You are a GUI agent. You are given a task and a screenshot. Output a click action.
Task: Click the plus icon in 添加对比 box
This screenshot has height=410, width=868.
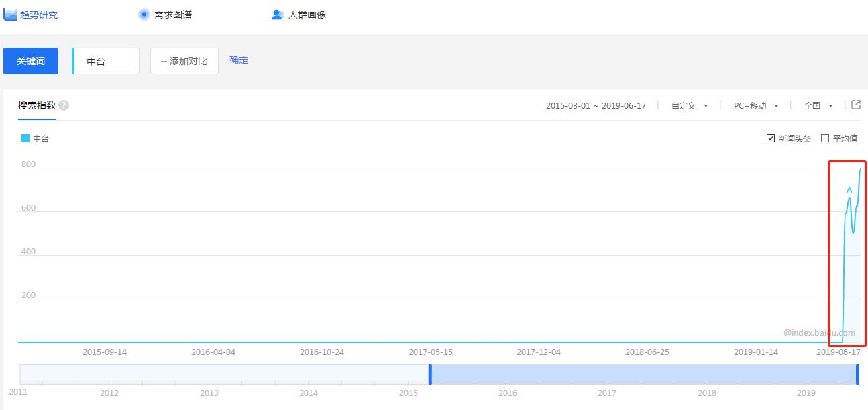pos(164,61)
